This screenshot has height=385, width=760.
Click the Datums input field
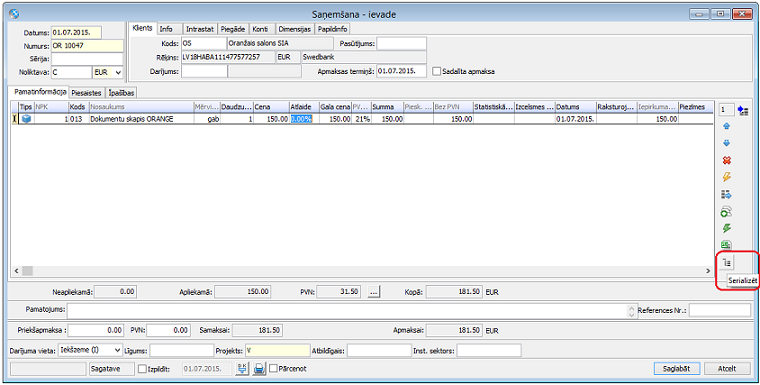point(76,32)
